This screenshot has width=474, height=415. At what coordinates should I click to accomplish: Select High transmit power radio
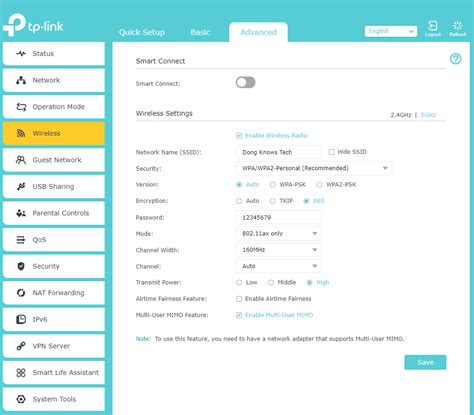pyautogui.click(x=309, y=283)
